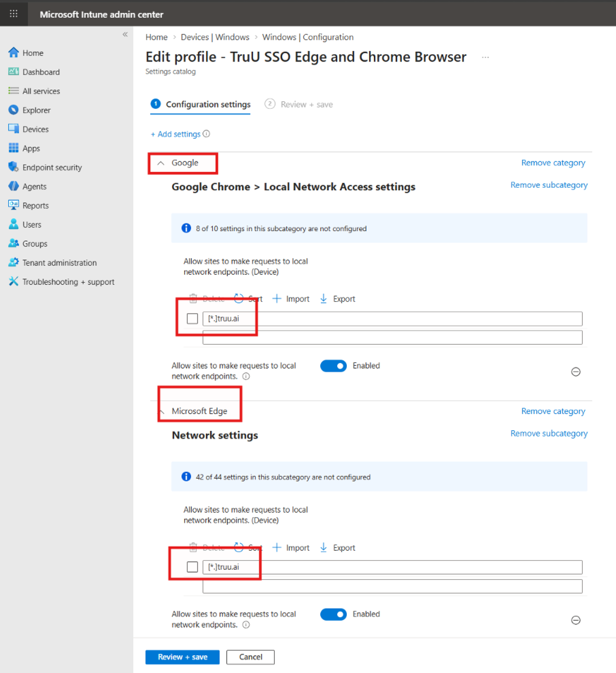Click the empty field below Microsoft Edge entry
616x673 pixels.
tap(393, 586)
